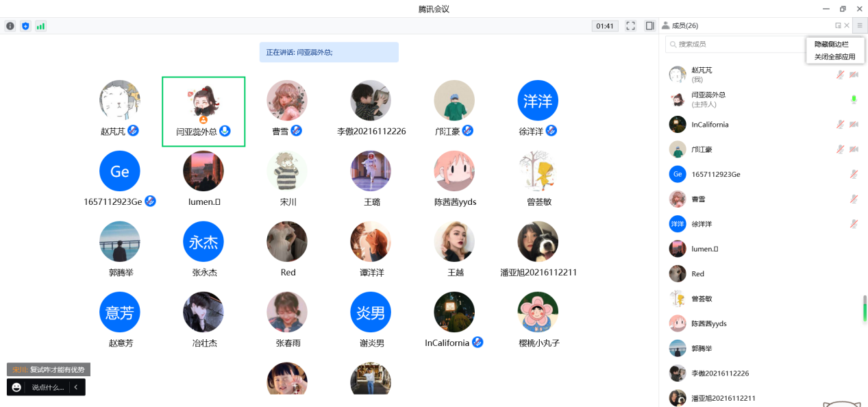The width and height of the screenshot is (868, 407).
Task: Click 闫亚蕊外总's green microphone icon in list
Action: click(854, 100)
